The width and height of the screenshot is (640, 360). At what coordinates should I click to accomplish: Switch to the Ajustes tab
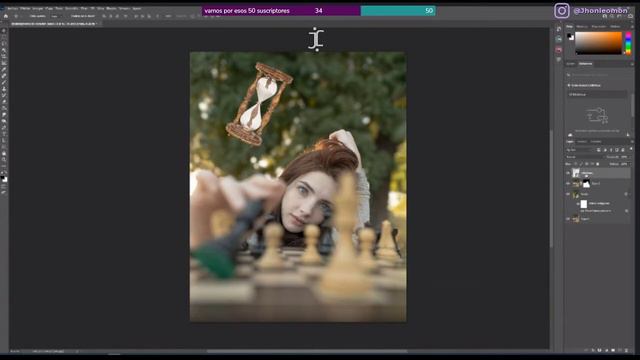click(571, 64)
